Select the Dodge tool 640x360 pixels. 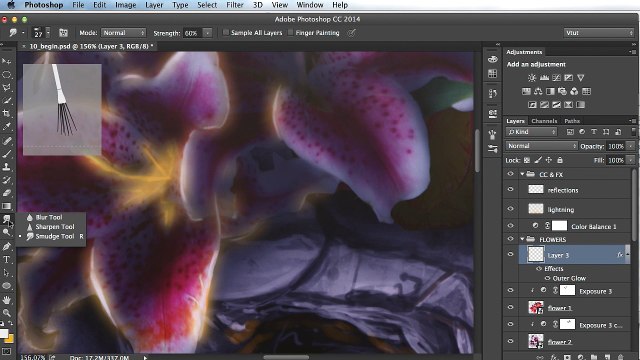coord(7,232)
